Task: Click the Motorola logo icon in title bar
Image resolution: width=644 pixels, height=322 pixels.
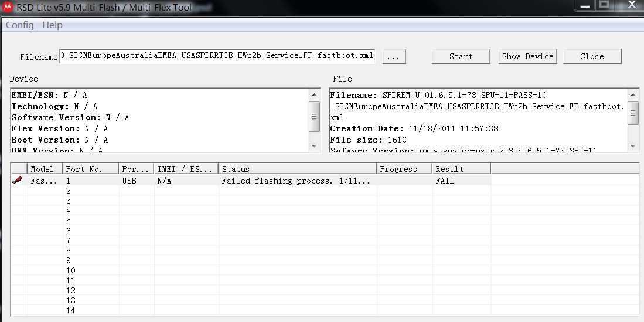Action: pos(8,8)
